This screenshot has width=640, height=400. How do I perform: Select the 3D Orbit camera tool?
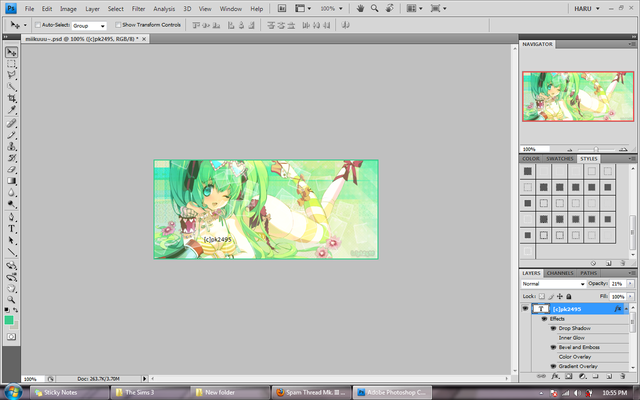[x=11, y=277]
